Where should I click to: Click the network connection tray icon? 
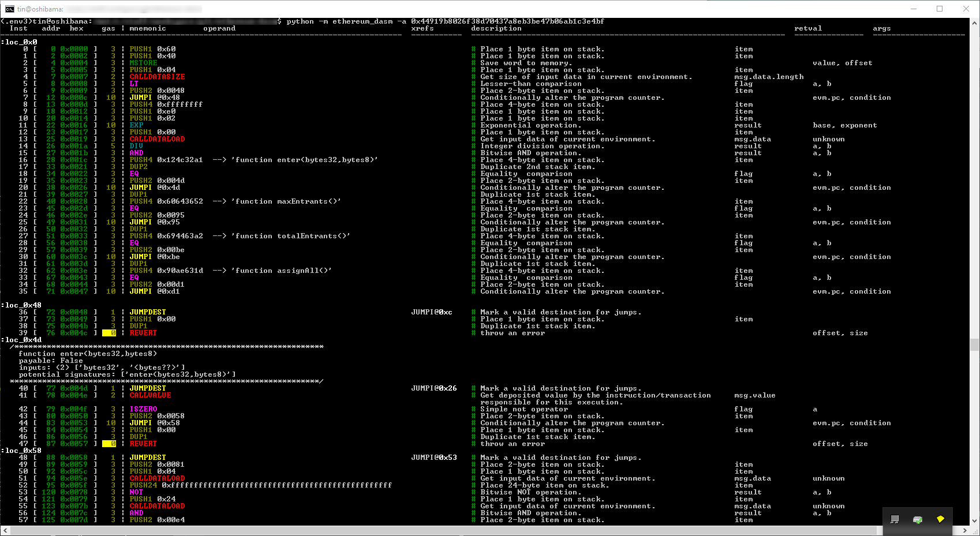(x=895, y=519)
